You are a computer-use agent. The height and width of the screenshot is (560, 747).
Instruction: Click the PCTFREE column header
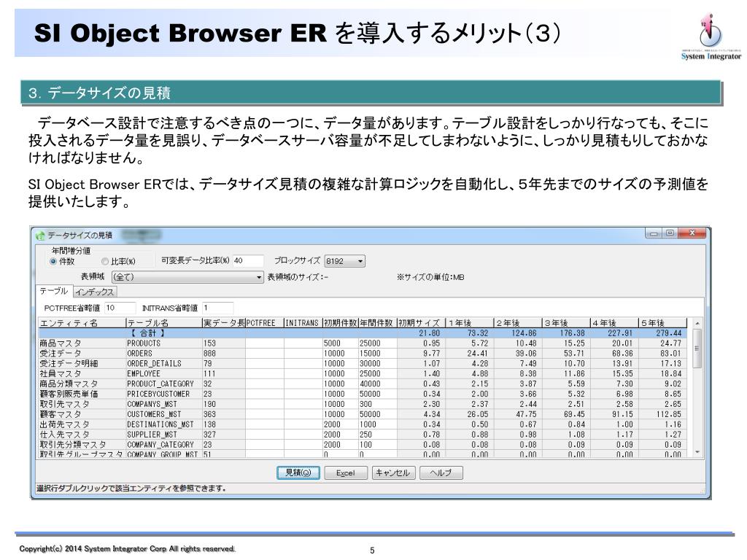pos(264,323)
